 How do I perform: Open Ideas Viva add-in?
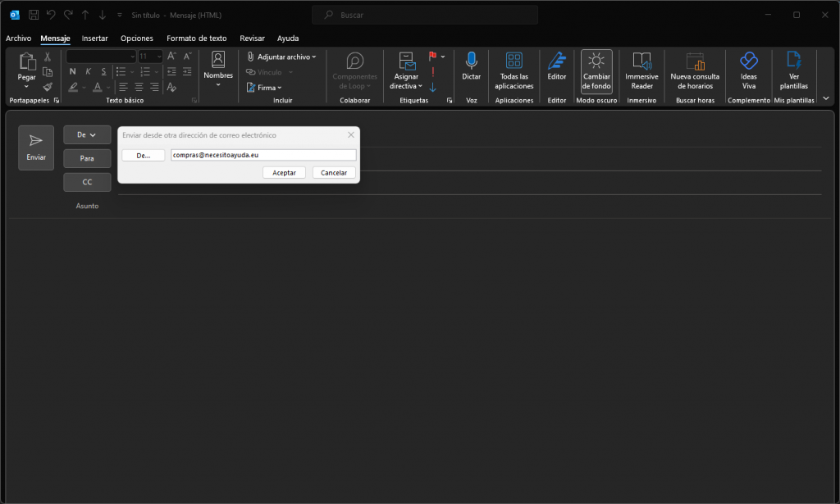tap(749, 71)
